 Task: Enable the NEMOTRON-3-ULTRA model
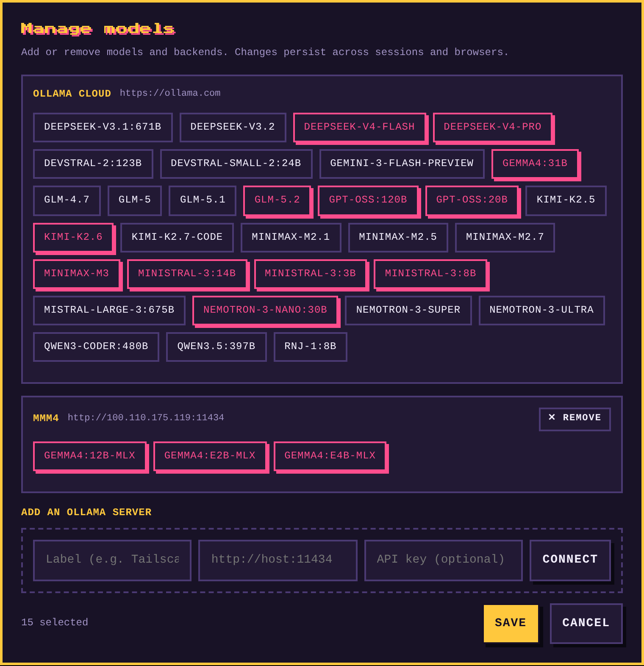542,310
